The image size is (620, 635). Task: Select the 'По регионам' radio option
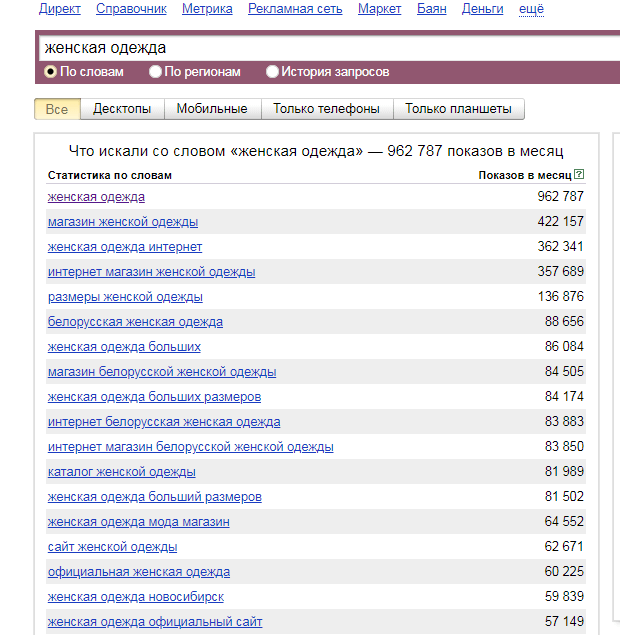click(x=155, y=72)
